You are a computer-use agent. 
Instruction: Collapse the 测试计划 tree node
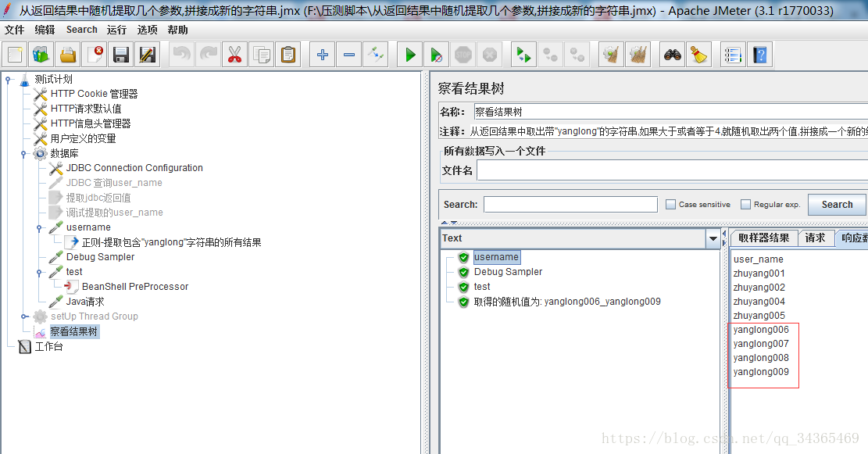coord(9,80)
